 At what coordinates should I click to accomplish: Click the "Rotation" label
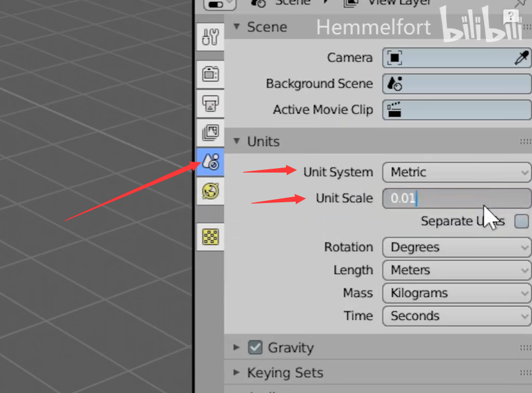[349, 247]
